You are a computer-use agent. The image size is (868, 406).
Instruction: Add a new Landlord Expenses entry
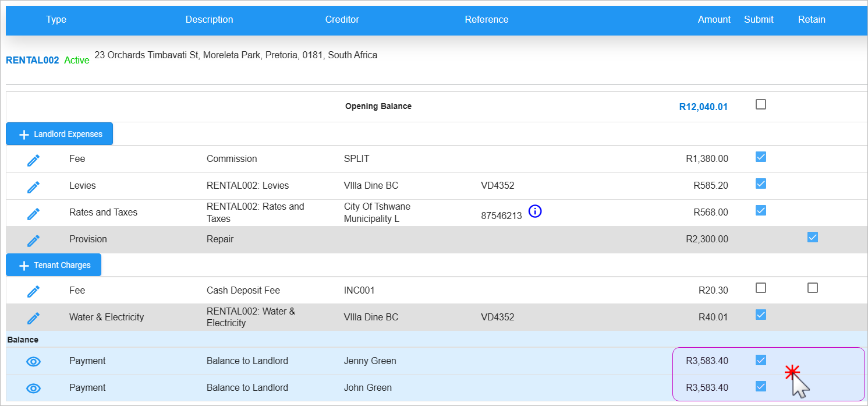point(59,134)
